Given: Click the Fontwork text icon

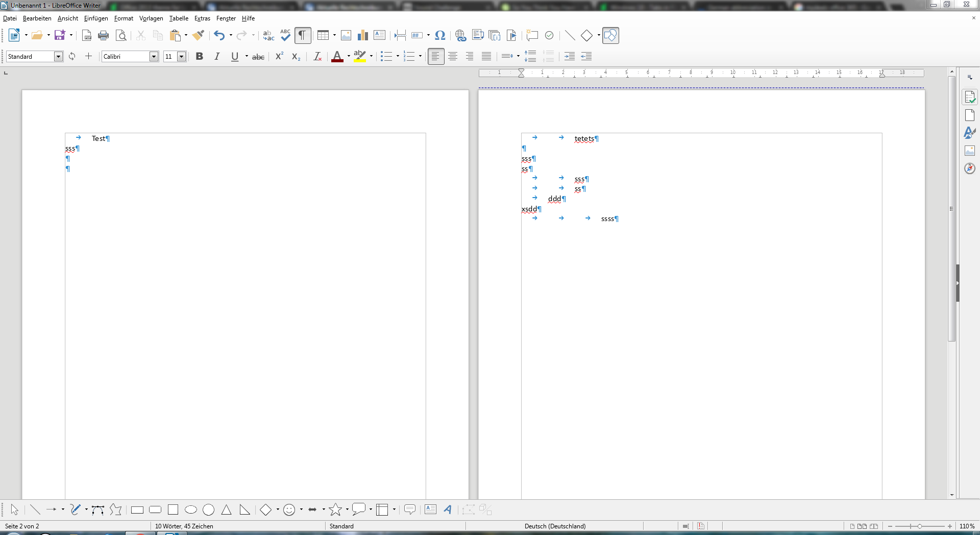Looking at the screenshot, I should [448, 509].
